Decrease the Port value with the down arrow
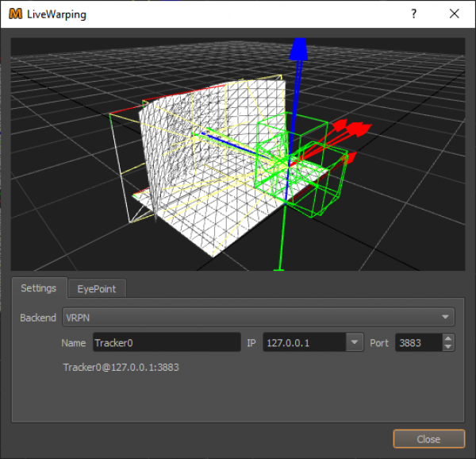The height and width of the screenshot is (459, 476). (448, 347)
